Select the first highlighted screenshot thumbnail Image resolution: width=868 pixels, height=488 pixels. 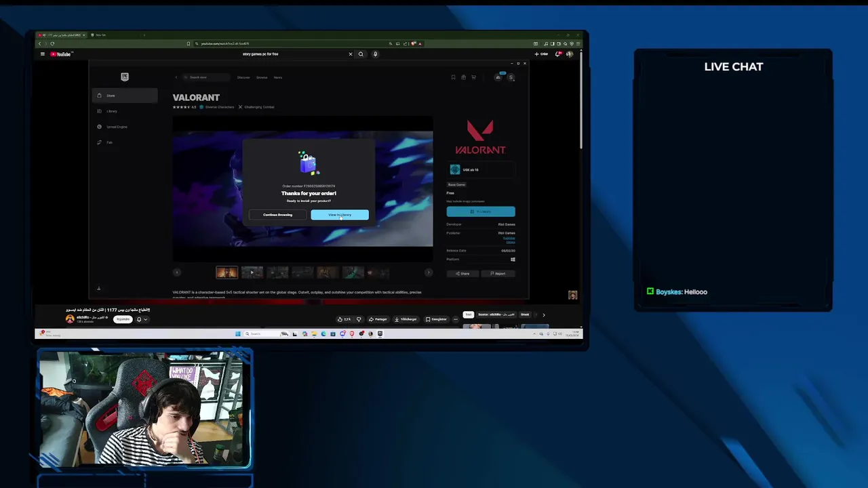point(226,272)
